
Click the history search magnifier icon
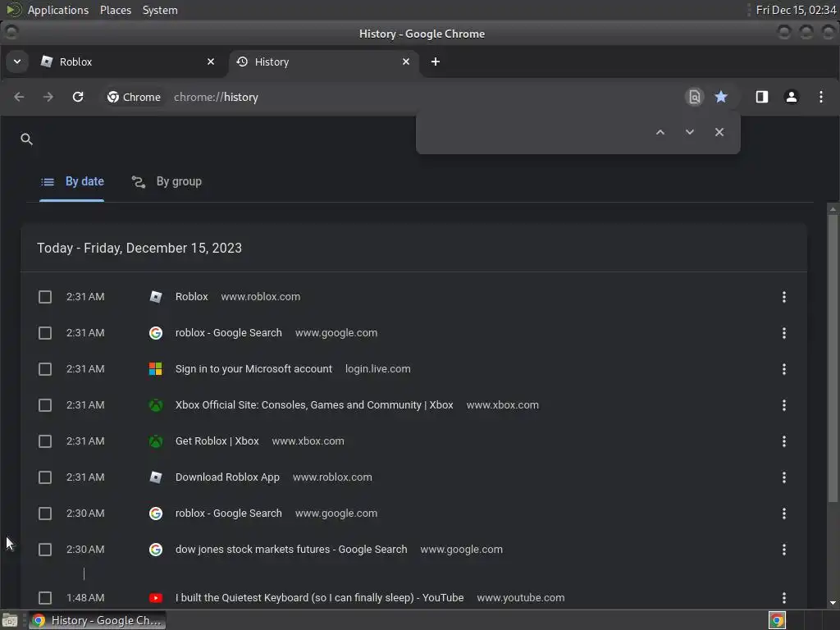[26, 139]
